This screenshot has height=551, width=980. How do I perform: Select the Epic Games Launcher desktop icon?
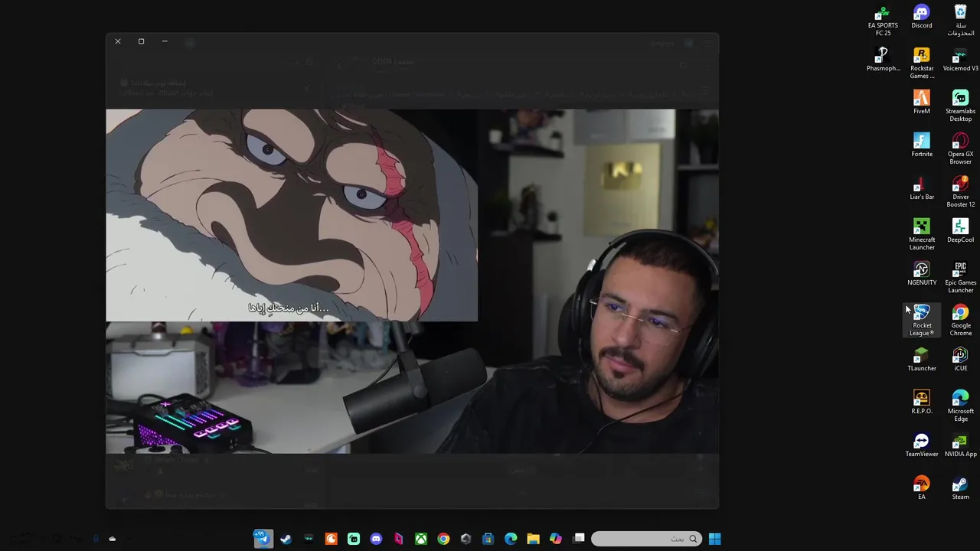tap(961, 278)
